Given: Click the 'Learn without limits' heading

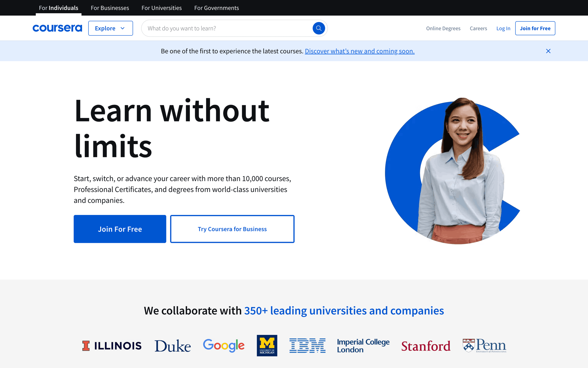Looking at the screenshot, I should click(172, 128).
